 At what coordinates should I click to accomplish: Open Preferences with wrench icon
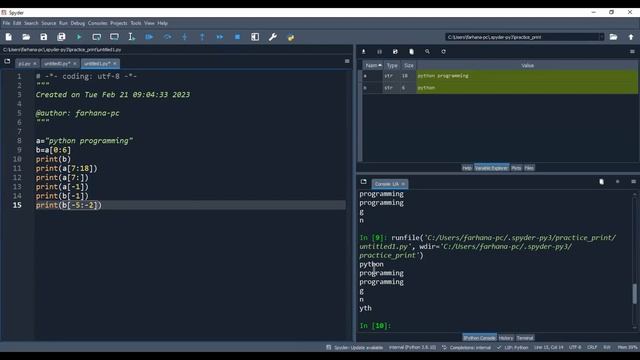click(x=273, y=37)
